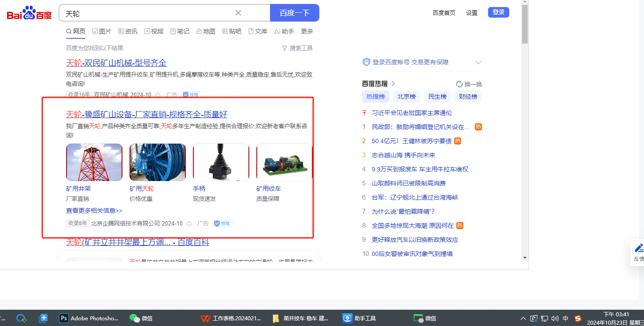Open the 天轮-双民矿山机械-型号齐全 result

(116, 63)
